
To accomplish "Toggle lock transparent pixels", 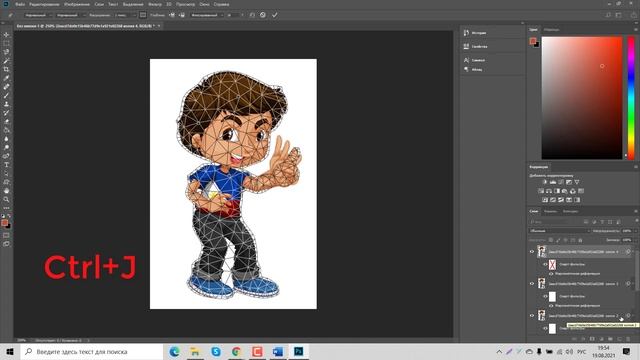I will (x=551, y=240).
